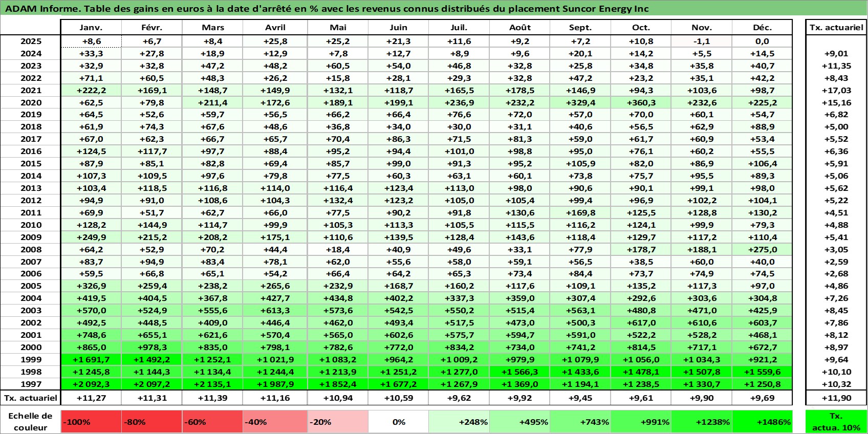868x434 pixels.
Task: Select the '+222,2' cell for Janv. 2021
Action: click(91, 90)
